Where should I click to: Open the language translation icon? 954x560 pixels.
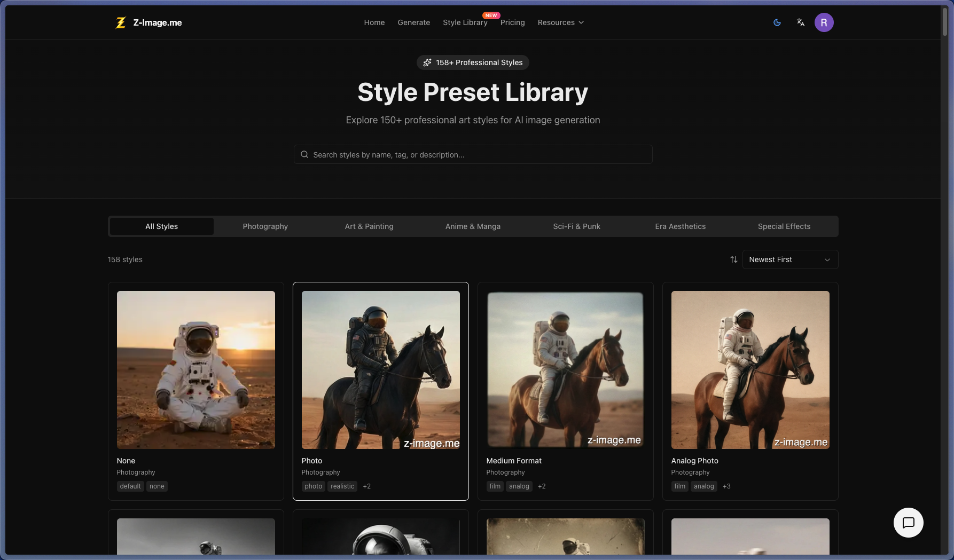[x=800, y=22]
